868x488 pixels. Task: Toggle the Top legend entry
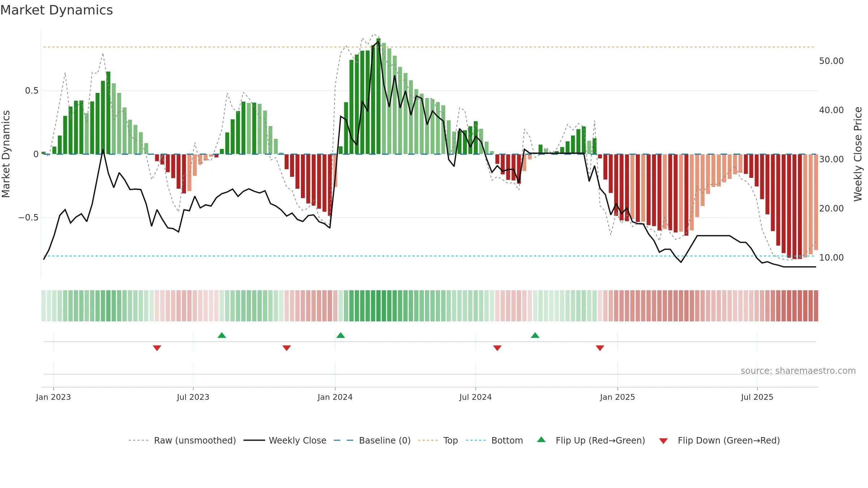coord(438,440)
